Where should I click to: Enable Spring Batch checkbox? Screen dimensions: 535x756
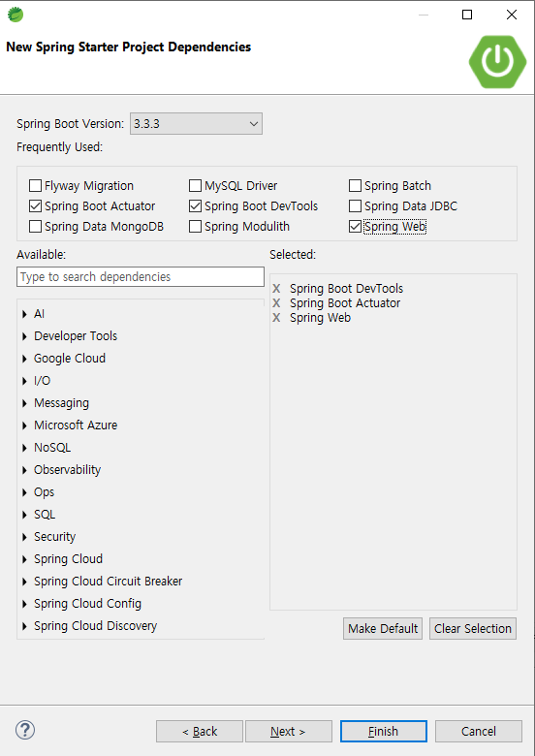[x=356, y=186]
